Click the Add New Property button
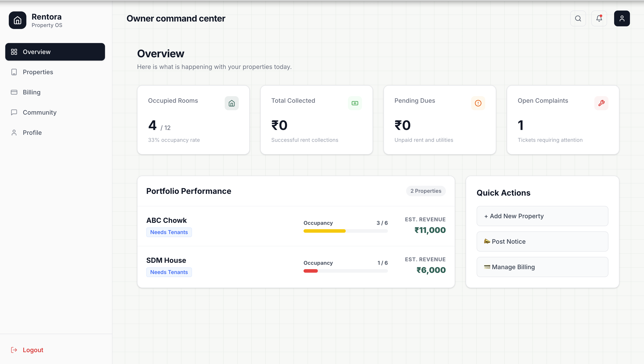The height and width of the screenshot is (364, 644). [542, 216]
